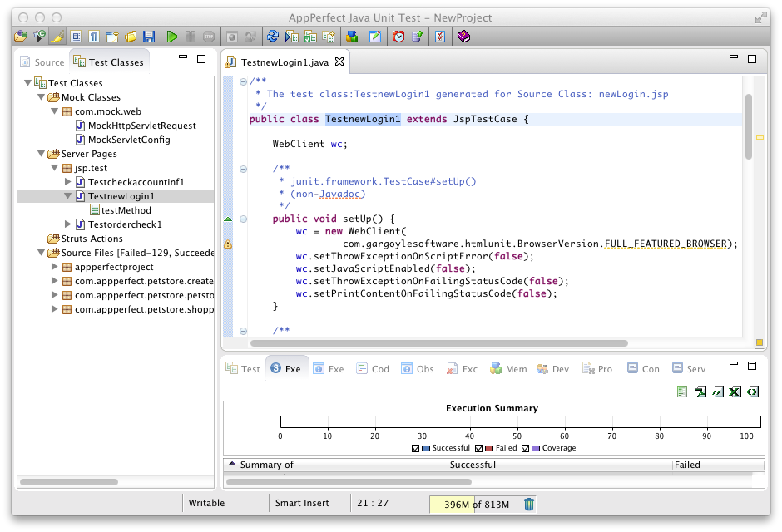
Task: Click the Export to Excel icon in results panel
Action: (735, 392)
